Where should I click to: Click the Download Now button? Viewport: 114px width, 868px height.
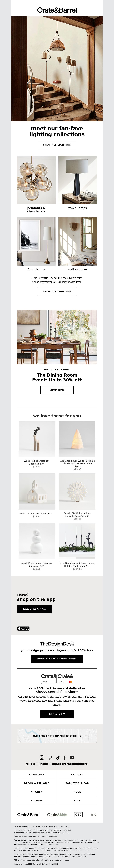coord(34,609)
